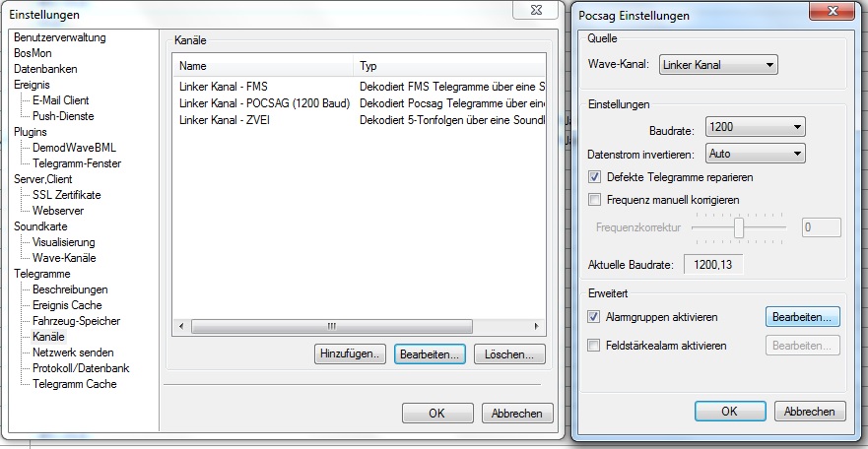Image resolution: width=868 pixels, height=449 pixels.
Task: Click the Frequenzkorrektur slider
Action: click(738, 226)
